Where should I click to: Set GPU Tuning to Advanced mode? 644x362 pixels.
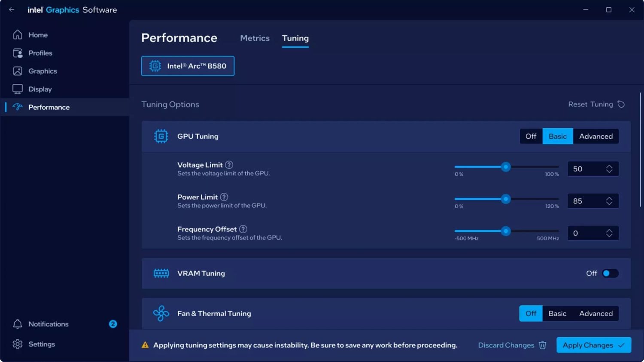(x=596, y=136)
